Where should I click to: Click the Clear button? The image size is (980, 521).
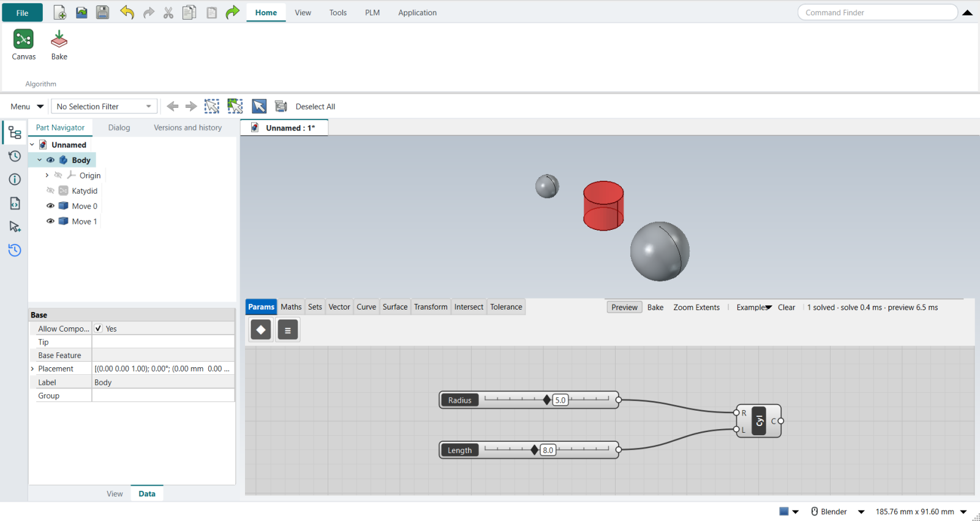(786, 308)
